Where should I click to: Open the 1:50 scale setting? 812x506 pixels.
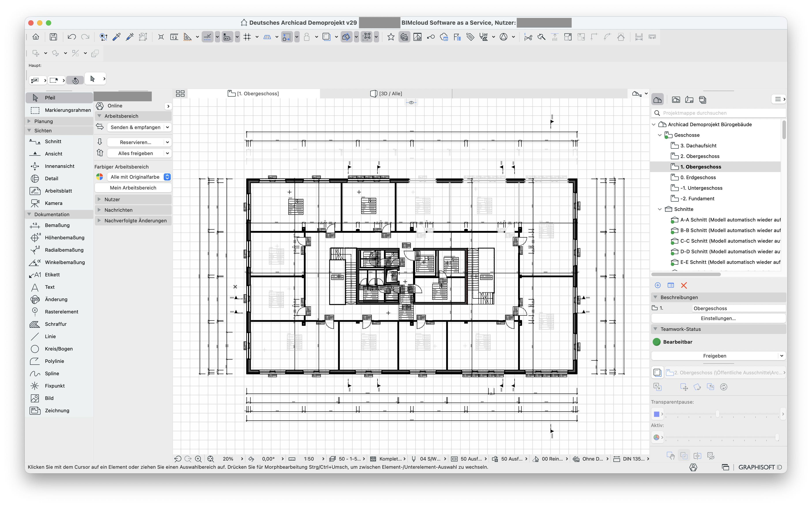(309, 459)
